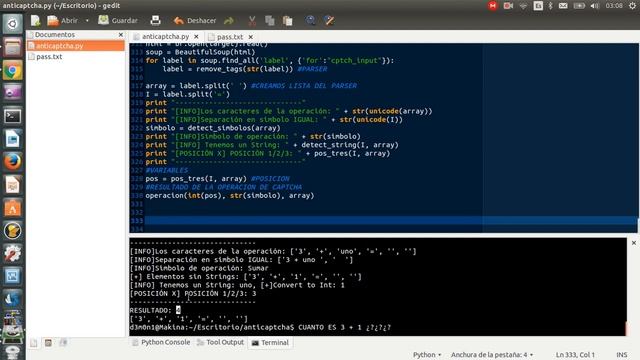Expand the recent files arrow beside Abrir
Image resolution: width=640 pixels, height=360 pixels.
(x=87, y=20)
